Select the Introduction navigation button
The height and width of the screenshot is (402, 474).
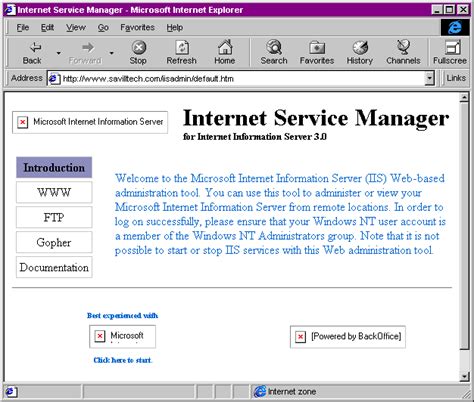pyautogui.click(x=54, y=167)
